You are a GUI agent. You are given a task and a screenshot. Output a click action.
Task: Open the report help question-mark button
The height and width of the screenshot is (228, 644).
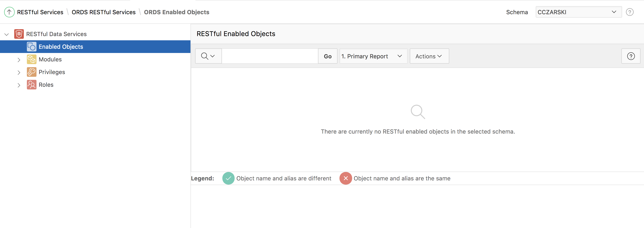click(631, 56)
